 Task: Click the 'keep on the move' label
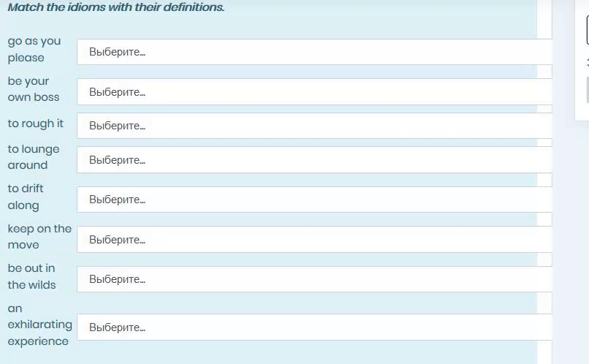39,237
